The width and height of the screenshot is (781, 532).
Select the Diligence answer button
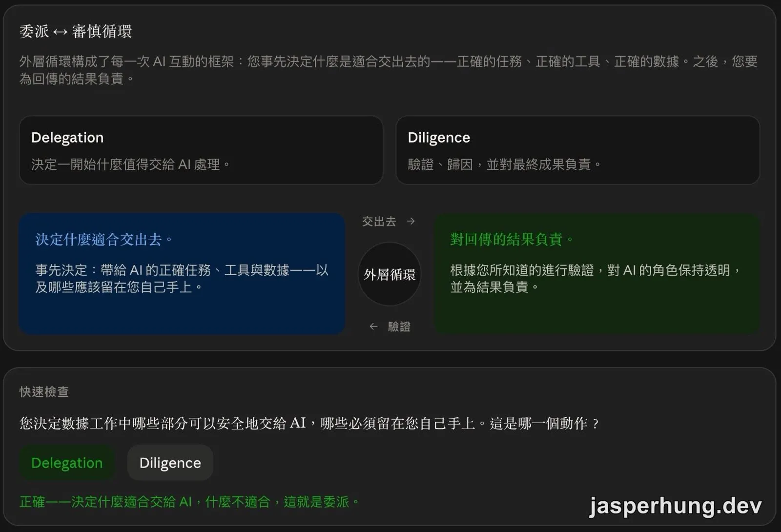pyautogui.click(x=170, y=463)
